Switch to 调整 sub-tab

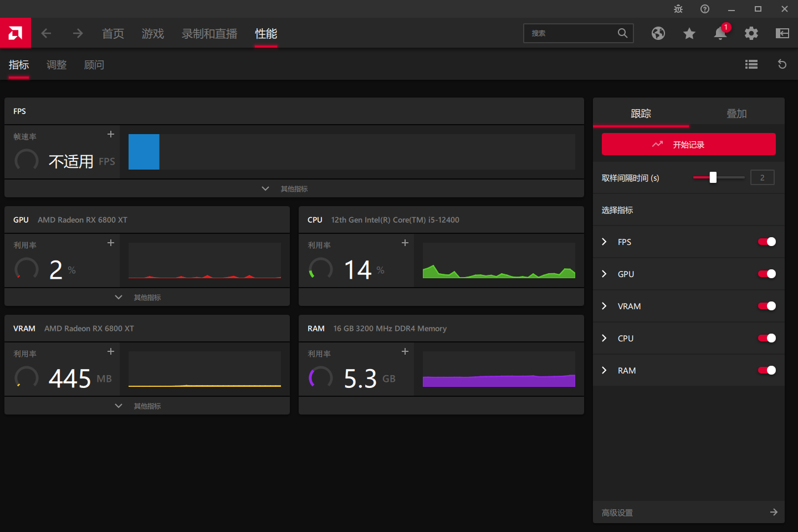57,65
